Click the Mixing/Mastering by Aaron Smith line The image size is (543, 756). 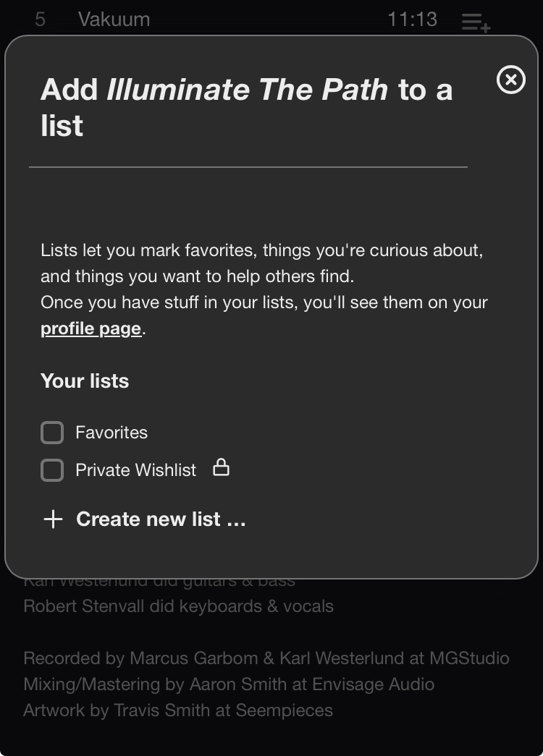(229, 684)
